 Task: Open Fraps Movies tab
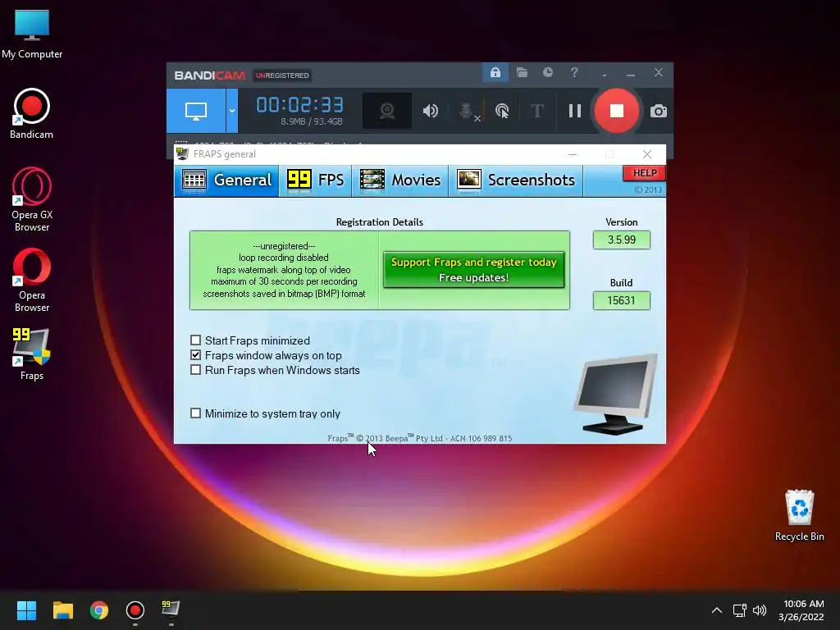click(x=400, y=180)
